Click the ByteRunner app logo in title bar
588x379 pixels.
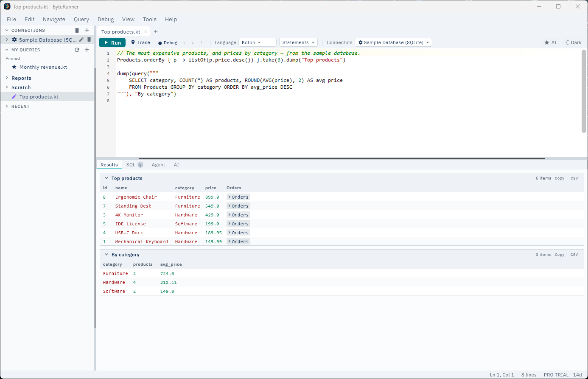pos(7,6)
